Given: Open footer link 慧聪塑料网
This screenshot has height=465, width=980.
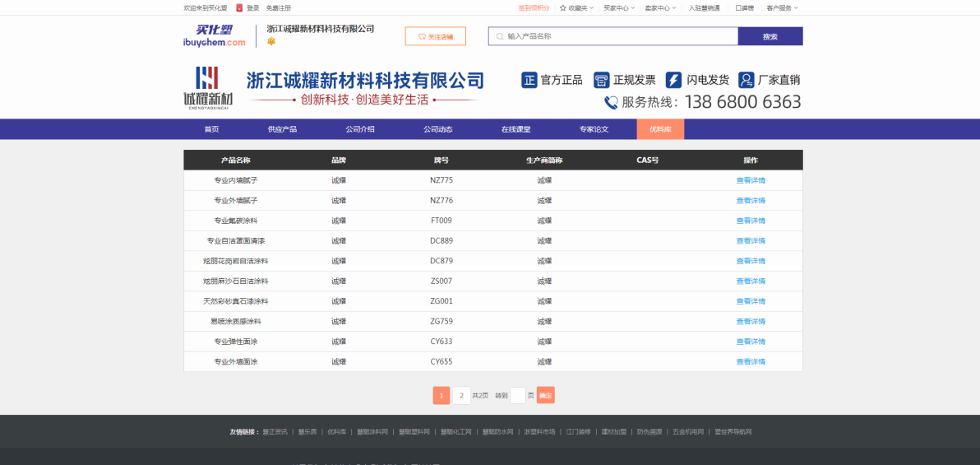Looking at the screenshot, I should tap(414, 432).
